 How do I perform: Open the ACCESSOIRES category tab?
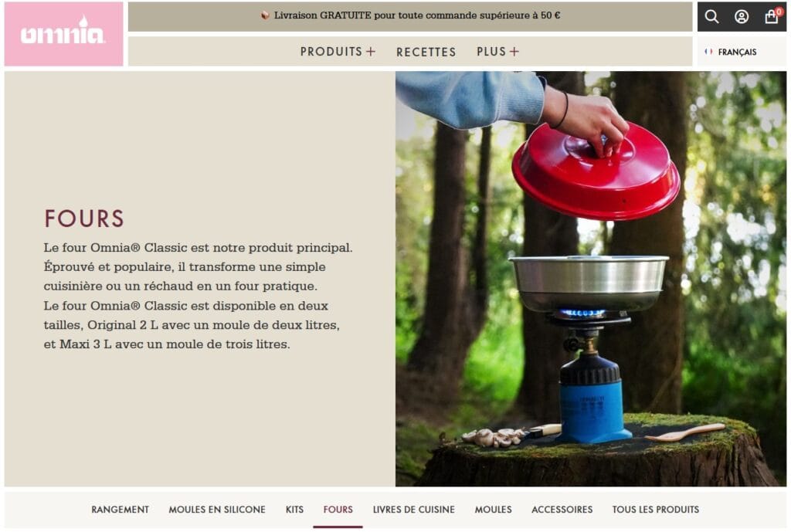pos(562,510)
